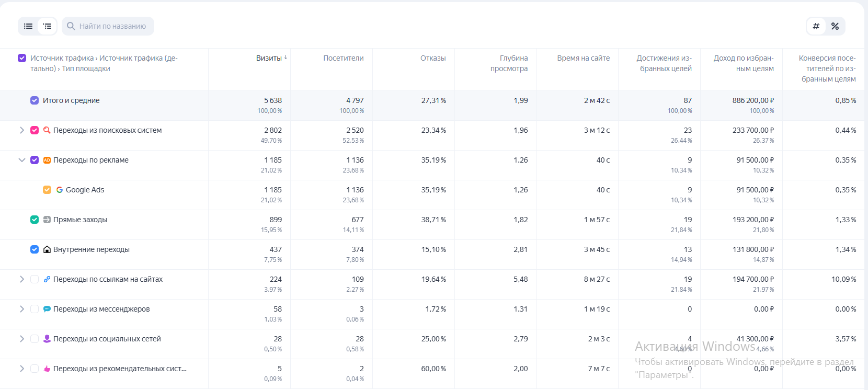Click the search engine traffic magnifier icon
This screenshot has height=390, width=868.
(x=47, y=130)
